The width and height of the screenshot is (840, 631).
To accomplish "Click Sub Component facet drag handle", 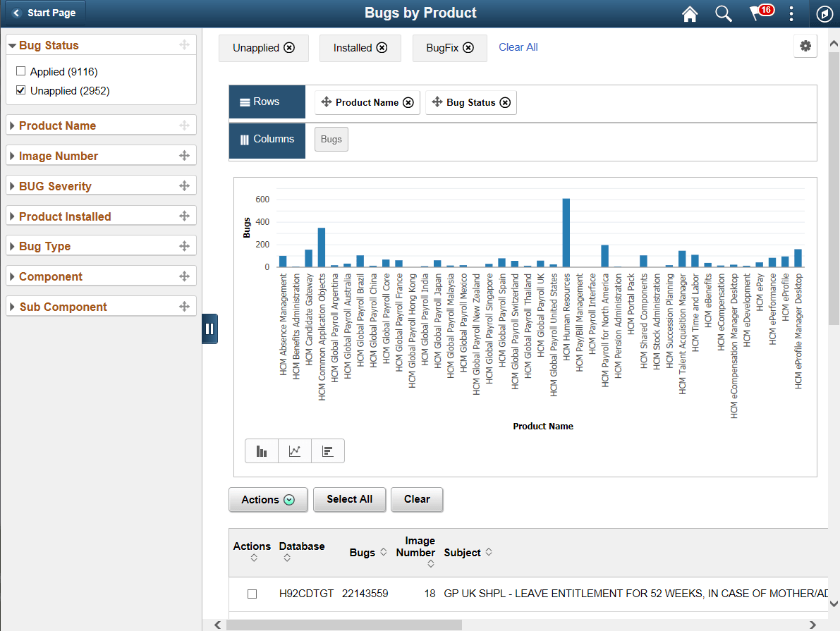I will [x=184, y=307].
